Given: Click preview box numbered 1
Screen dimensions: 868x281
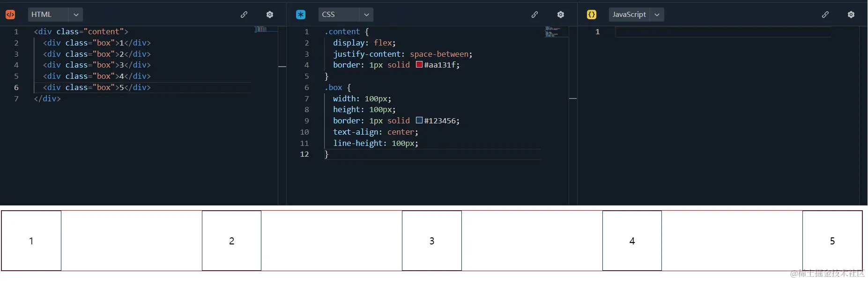Looking at the screenshot, I should (31, 241).
